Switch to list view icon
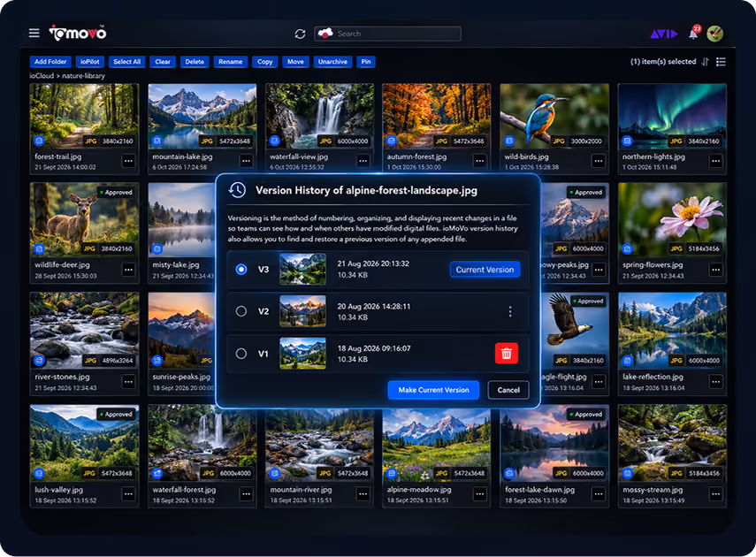756x557 pixels. pyautogui.click(x=721, y=62)
